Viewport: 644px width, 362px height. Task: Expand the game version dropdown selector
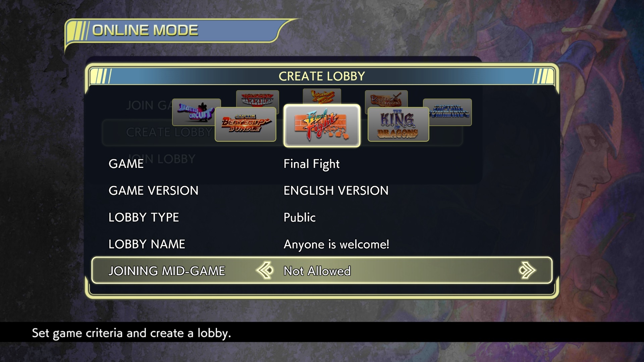(x=335, y=190)
